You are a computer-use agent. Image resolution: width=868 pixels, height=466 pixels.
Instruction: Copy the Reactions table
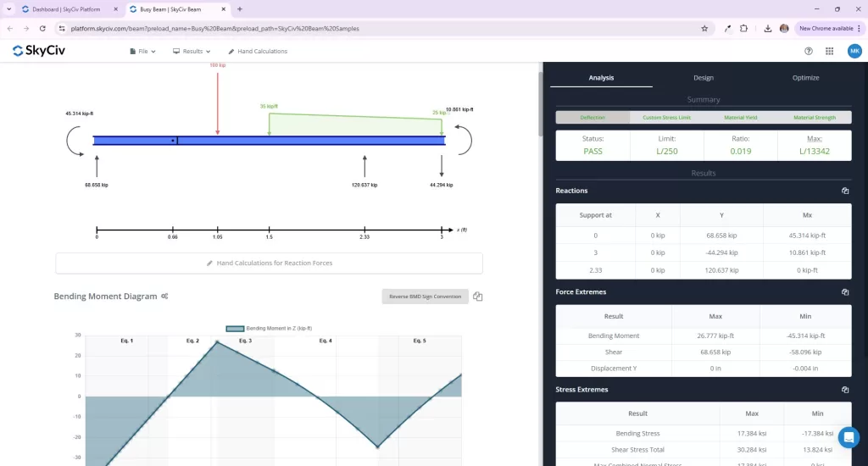point(845,191)
